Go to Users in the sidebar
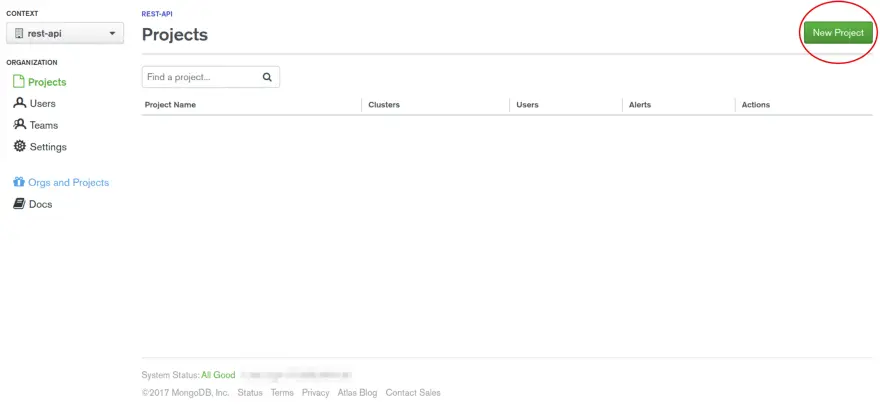Screen dimensions: 880x413 [x=43, y=104]
